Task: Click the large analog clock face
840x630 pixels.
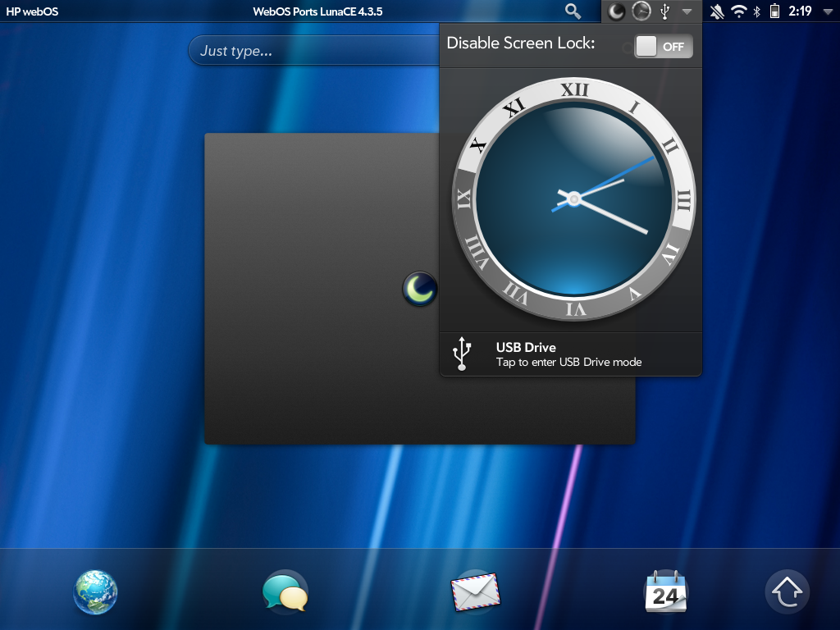Action: pos(573,199)
